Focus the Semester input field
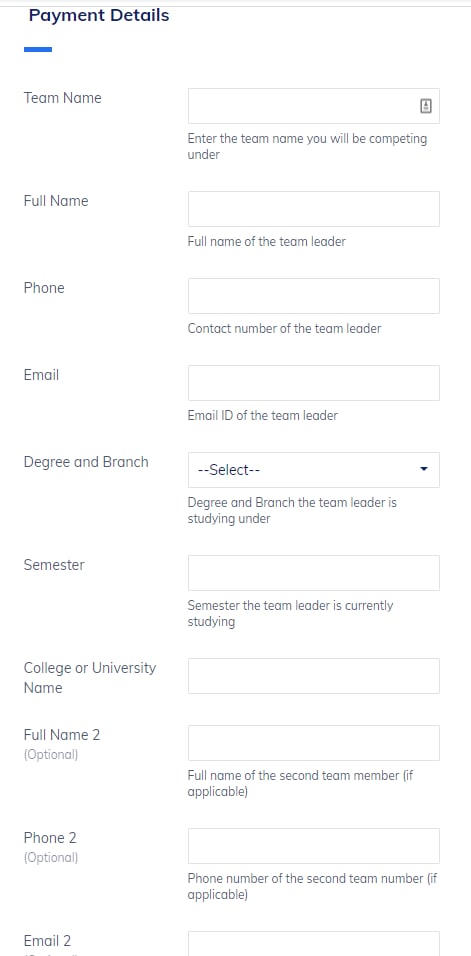The height and width of the screenshot is (956, 471). (x=314, y=573)
